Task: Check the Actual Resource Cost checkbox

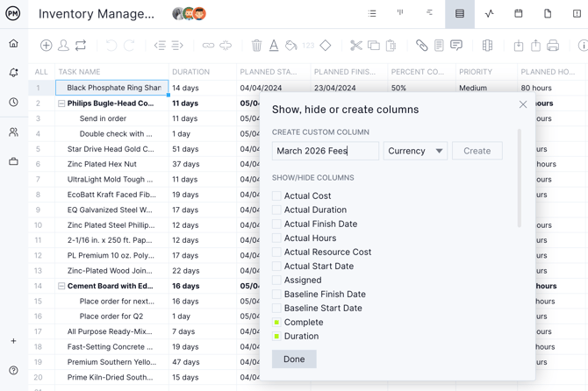Action: pyautogui.click(x=276, y=252)
